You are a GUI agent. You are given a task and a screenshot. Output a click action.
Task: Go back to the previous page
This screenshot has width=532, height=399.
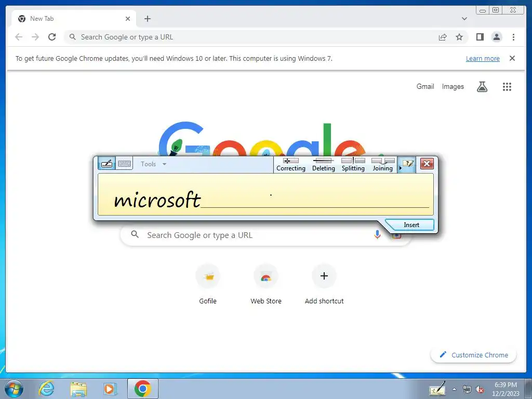coord(19,37)
